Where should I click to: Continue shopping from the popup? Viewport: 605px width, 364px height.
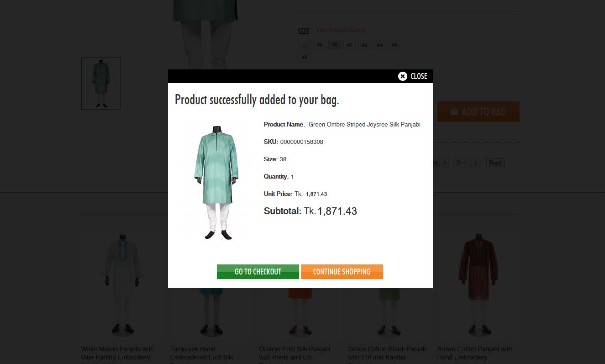click(342, 272)
